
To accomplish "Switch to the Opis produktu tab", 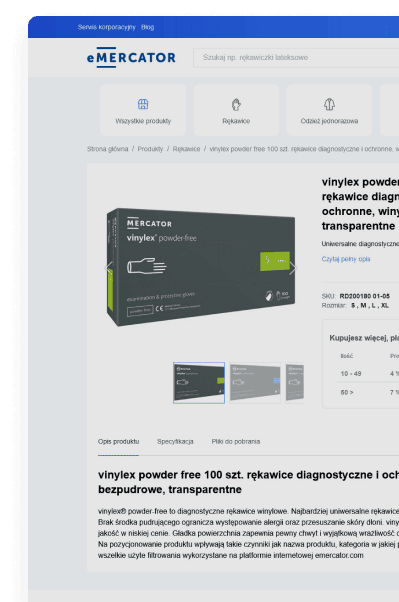I will tap(118, 442).
